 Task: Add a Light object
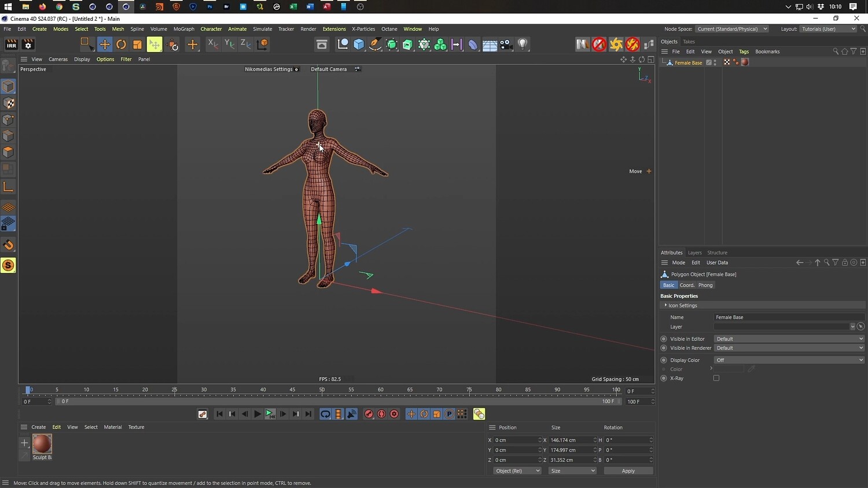coord(523,45)
